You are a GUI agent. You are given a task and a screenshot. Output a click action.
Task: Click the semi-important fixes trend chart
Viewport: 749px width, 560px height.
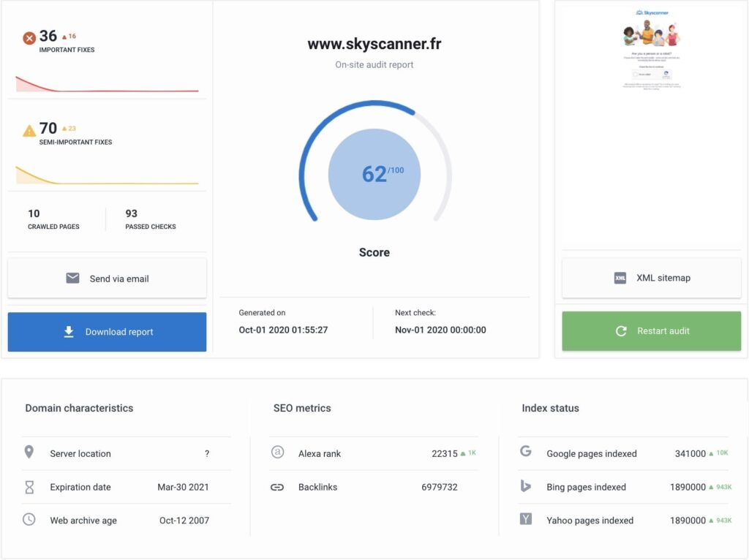[x=107, y=175]
